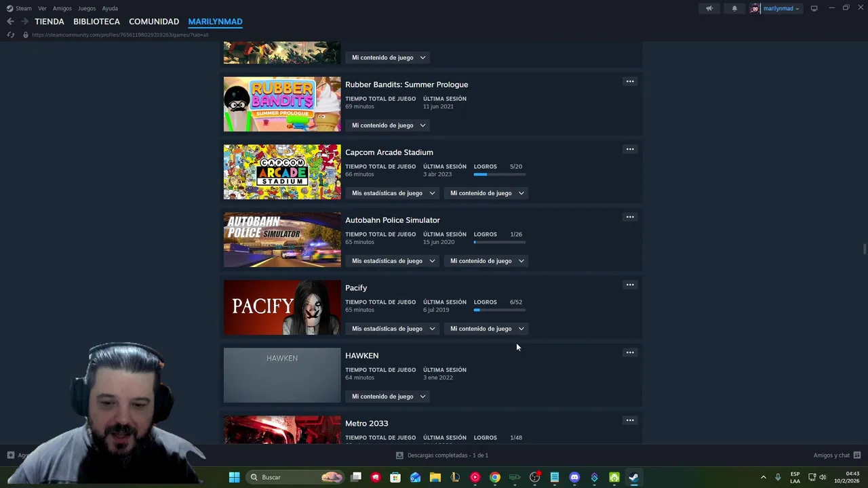Reload the page with the refresh icon

(x=11, y=35)
